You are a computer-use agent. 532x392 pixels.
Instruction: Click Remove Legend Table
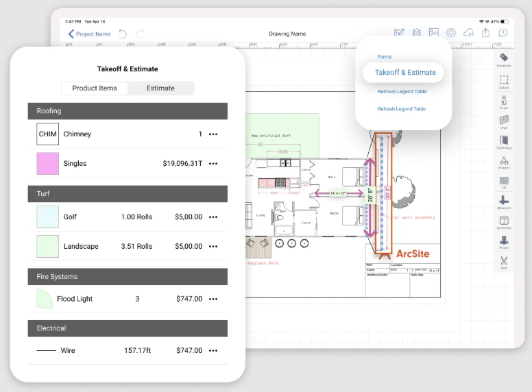pos(401,92)
